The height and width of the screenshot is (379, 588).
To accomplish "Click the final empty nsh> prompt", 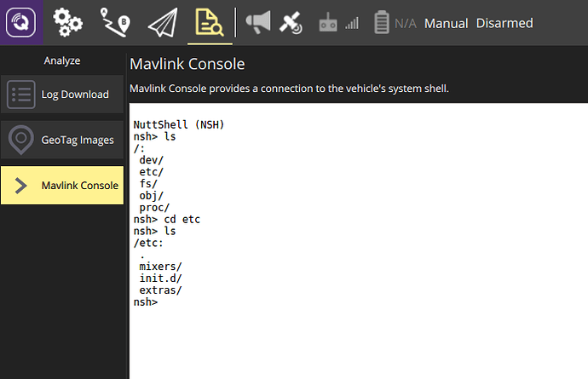I will pos(146,301).
